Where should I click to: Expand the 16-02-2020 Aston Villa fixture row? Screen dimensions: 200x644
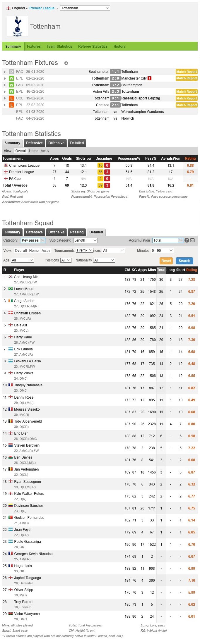click(x=5, y=92)
